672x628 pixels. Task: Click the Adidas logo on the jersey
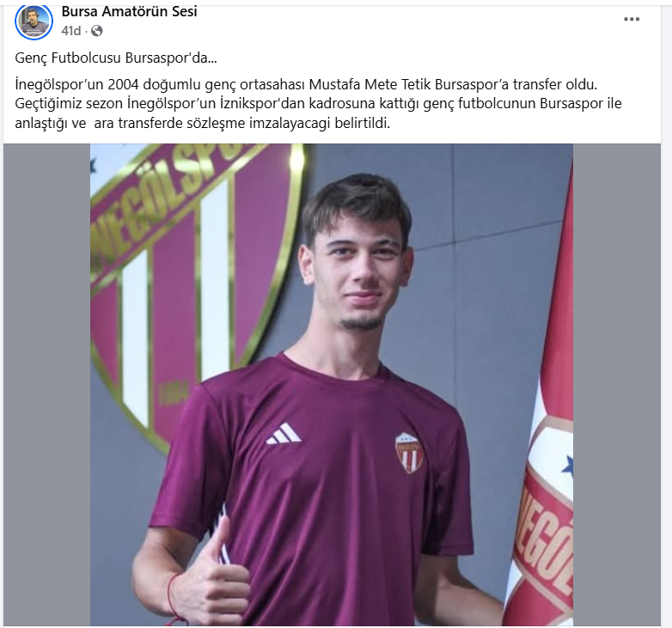point(284,433)
